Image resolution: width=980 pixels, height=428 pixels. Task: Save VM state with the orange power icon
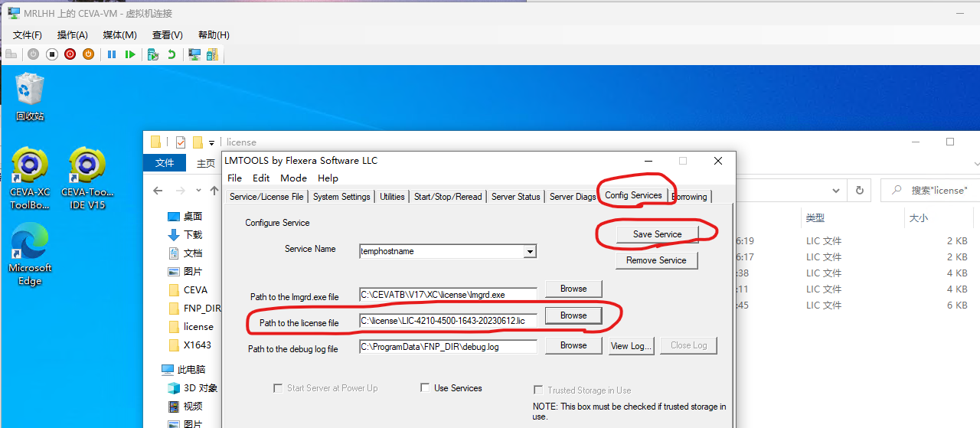(89, 54)
